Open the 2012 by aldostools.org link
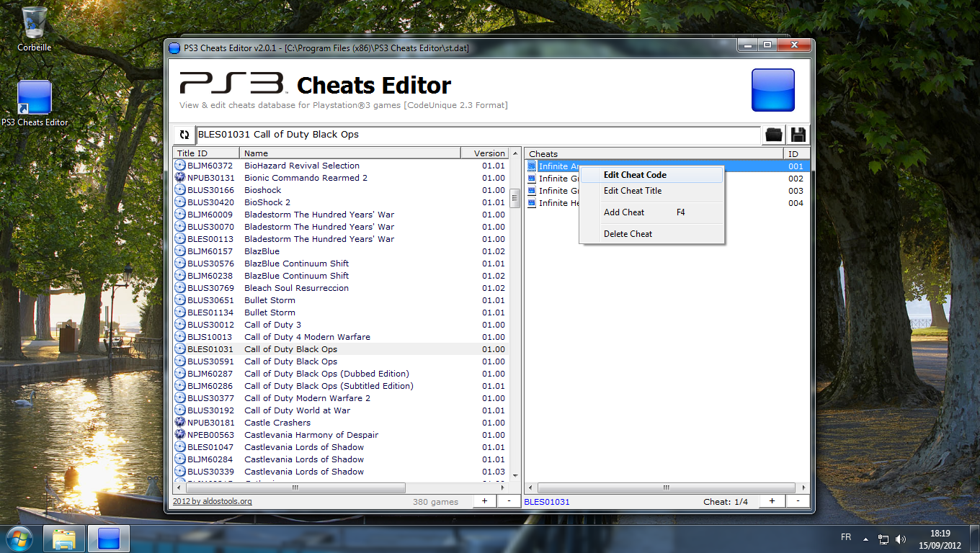The height and width of the screenshot is (553, 980). coord(213,501)
